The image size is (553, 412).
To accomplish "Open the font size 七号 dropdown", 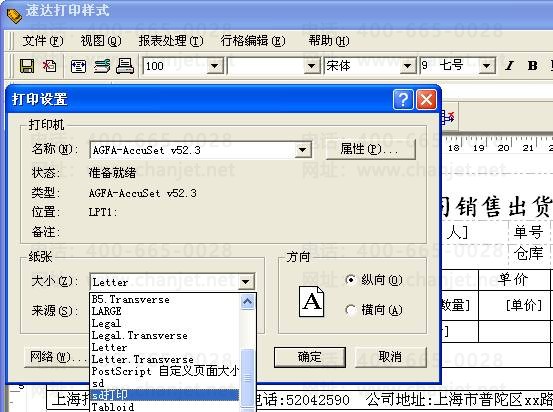I will (x=486, y=66).
